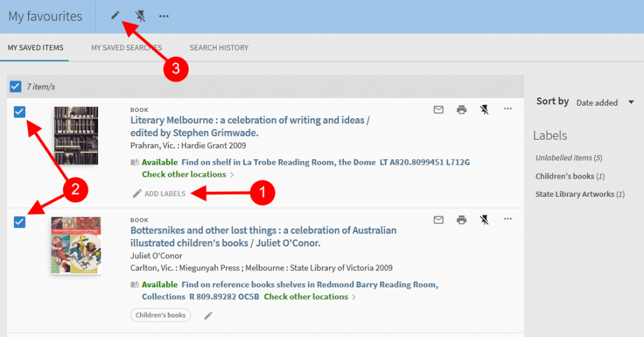Click the unpin icon in the blue header
644x337 pixels.
pyautogui.click(x=140, y=16)
